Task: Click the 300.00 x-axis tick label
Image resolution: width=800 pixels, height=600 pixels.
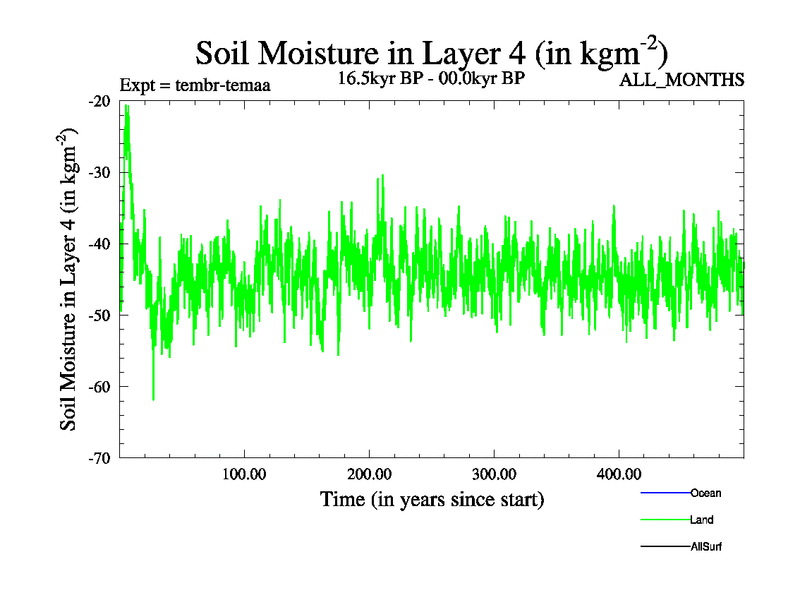Action: coord(493,473)
